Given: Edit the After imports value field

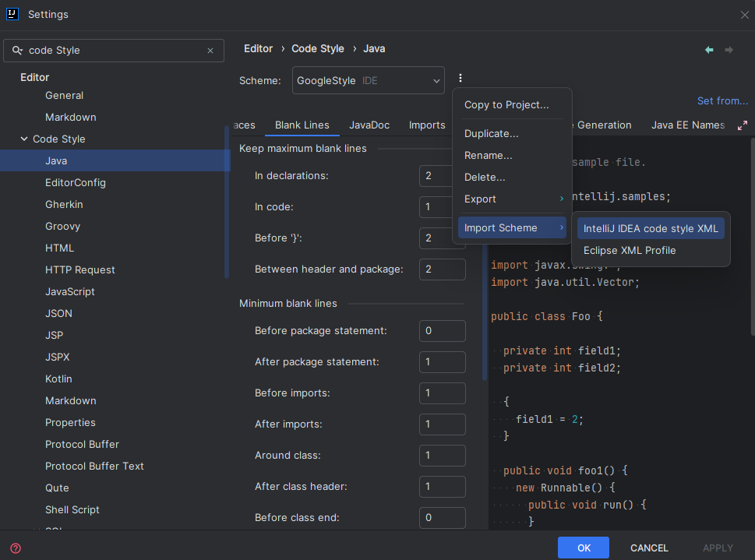Looking at the screenshot, I should pyautogui.click(x=443, y=424).
